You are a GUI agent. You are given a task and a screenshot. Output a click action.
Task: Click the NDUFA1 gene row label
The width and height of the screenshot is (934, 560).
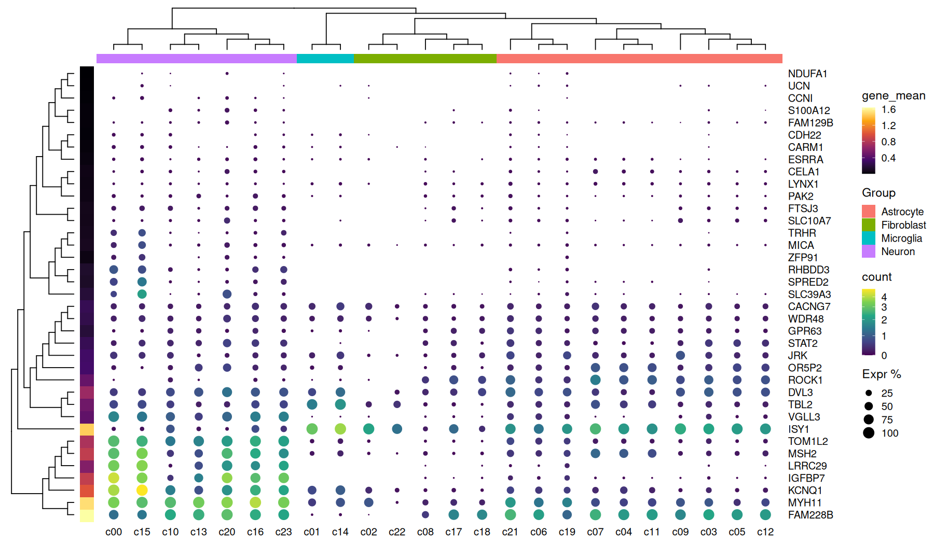(x=807, y=74)
